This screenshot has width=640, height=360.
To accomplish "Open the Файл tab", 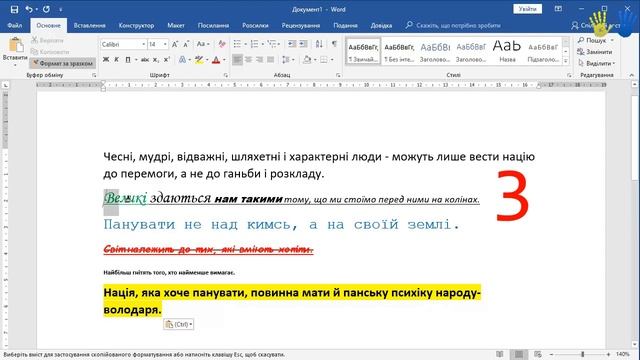I will (x=14, y=25).
